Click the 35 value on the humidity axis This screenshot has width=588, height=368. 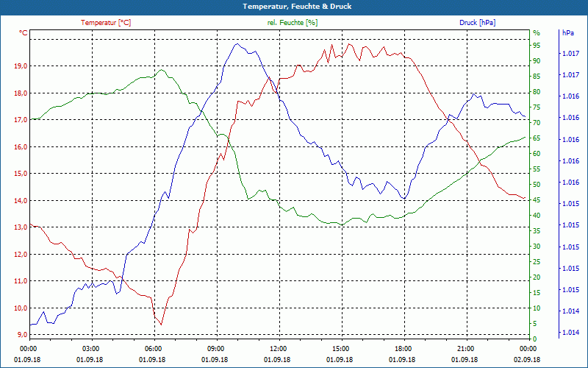(537, 231)
